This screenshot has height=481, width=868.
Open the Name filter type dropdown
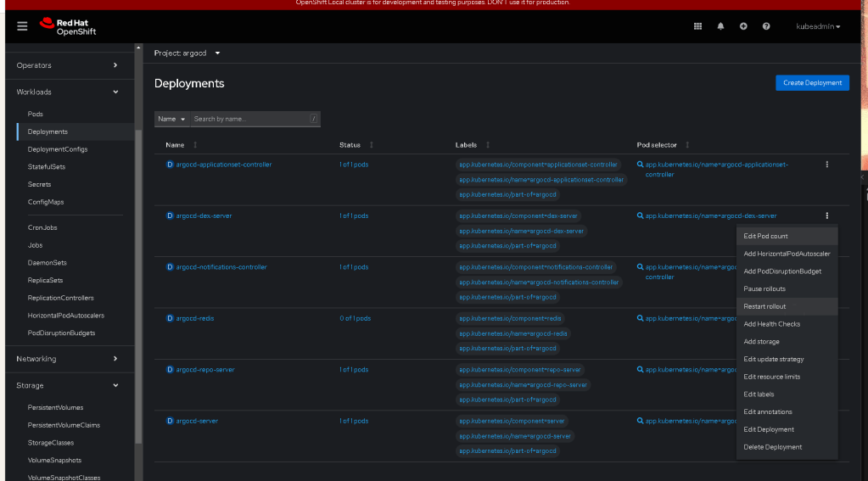171,119
